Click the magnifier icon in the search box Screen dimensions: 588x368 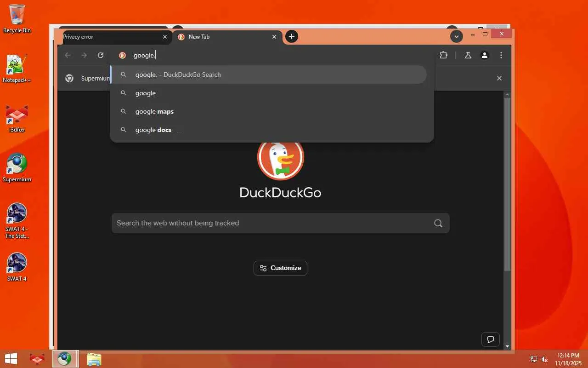click(x=438, y=223)
